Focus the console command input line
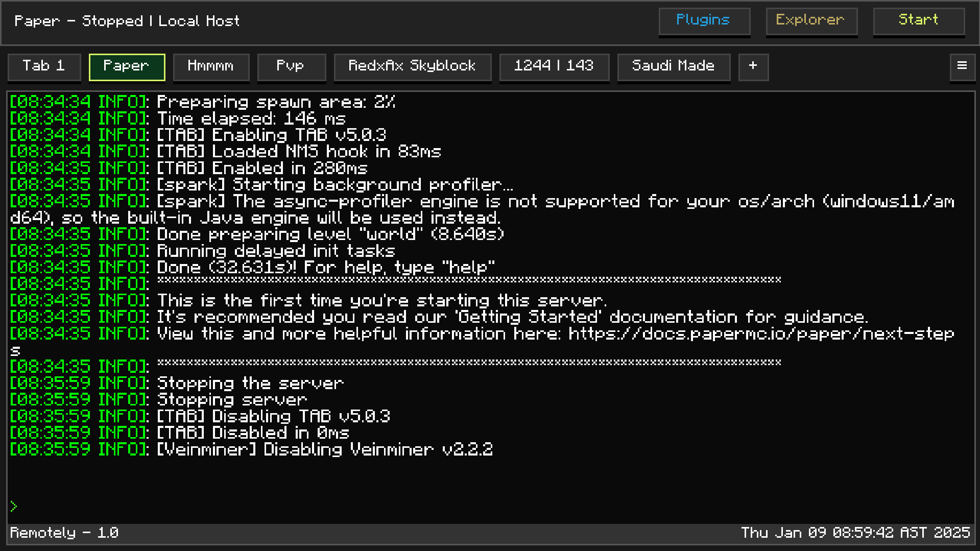The height and width of the screenshot is (551, 980). click(490, 507)
